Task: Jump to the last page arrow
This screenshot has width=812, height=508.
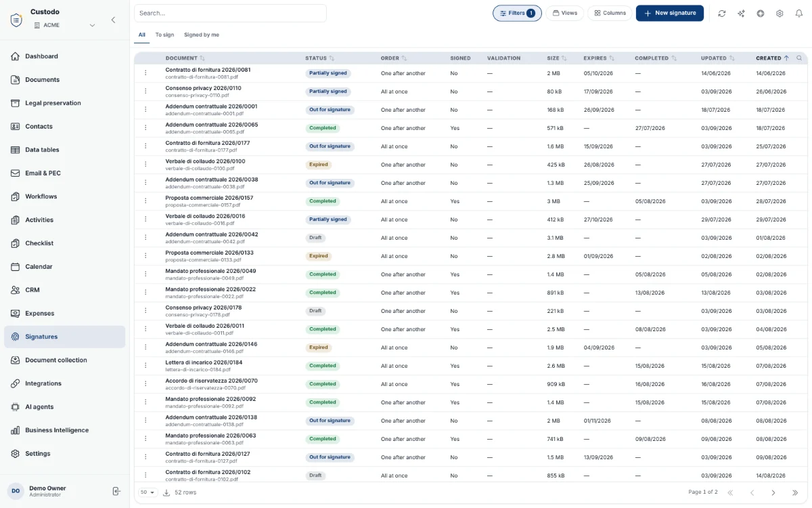Action: click(x=795, y=492)
